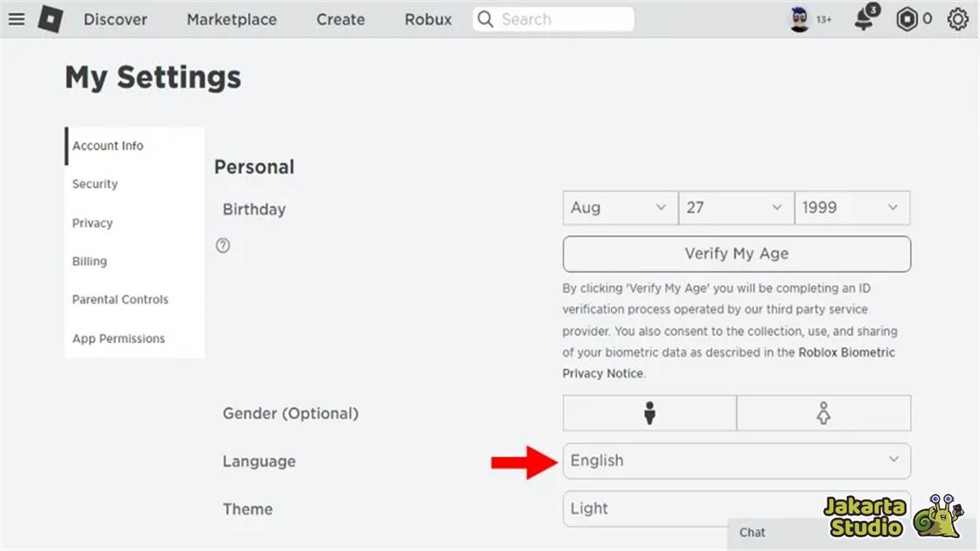Select the male gender option

click(649, 412)
